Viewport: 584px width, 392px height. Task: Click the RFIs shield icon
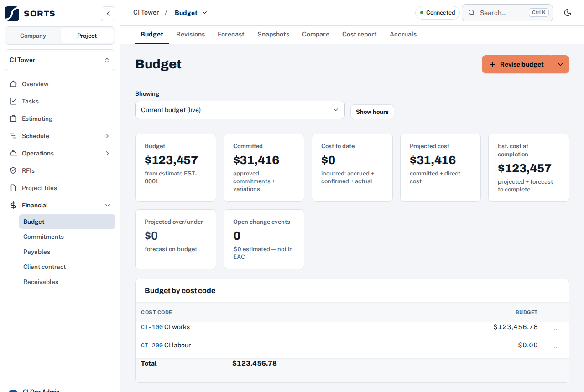click(13, 170)
